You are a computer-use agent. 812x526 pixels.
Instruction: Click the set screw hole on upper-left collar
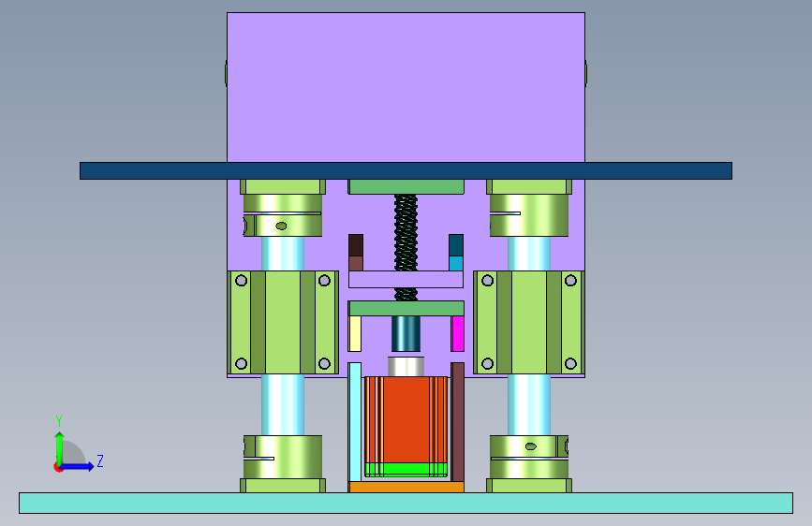coord(281,226)
